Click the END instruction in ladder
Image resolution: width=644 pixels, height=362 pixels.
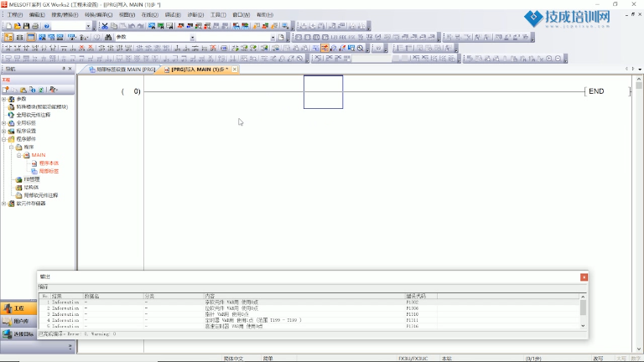pyautogui.click(x=596, y=91)
